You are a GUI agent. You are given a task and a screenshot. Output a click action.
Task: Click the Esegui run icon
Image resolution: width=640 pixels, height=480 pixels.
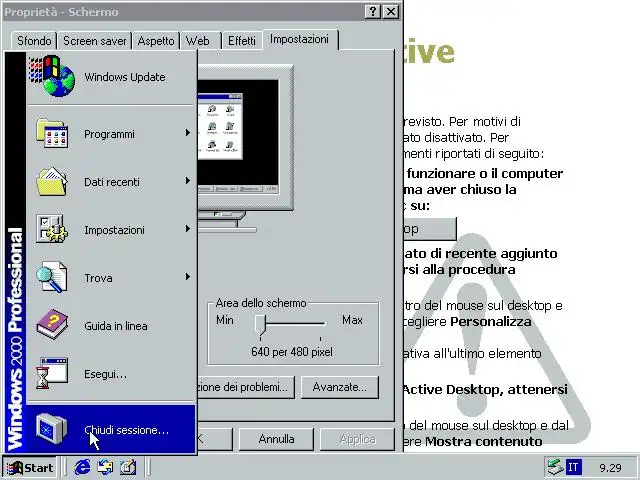[52, 373]
